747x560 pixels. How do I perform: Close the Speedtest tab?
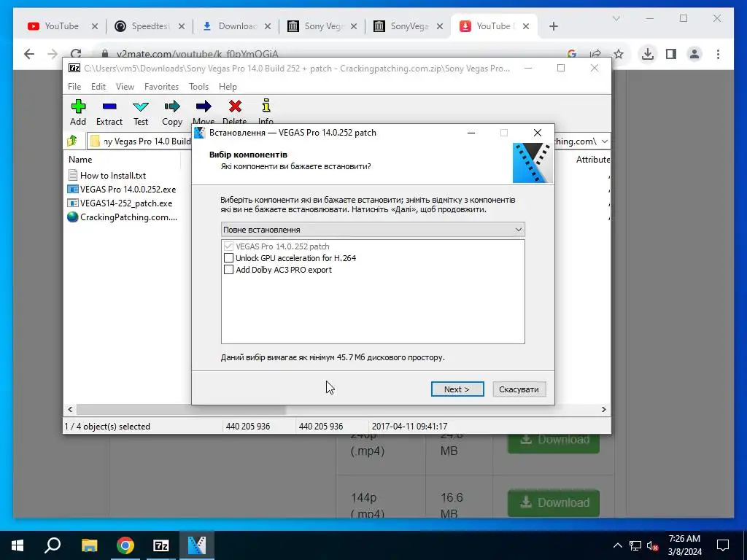click(182, 26)
